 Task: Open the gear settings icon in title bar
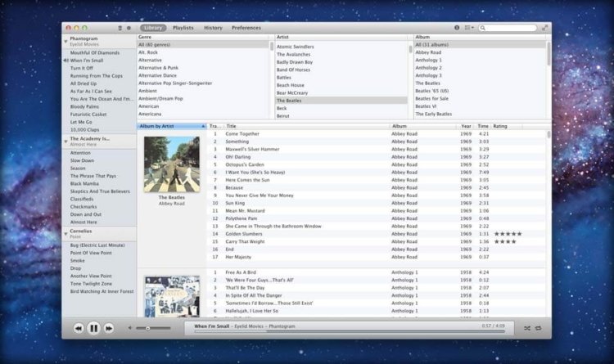129,28
